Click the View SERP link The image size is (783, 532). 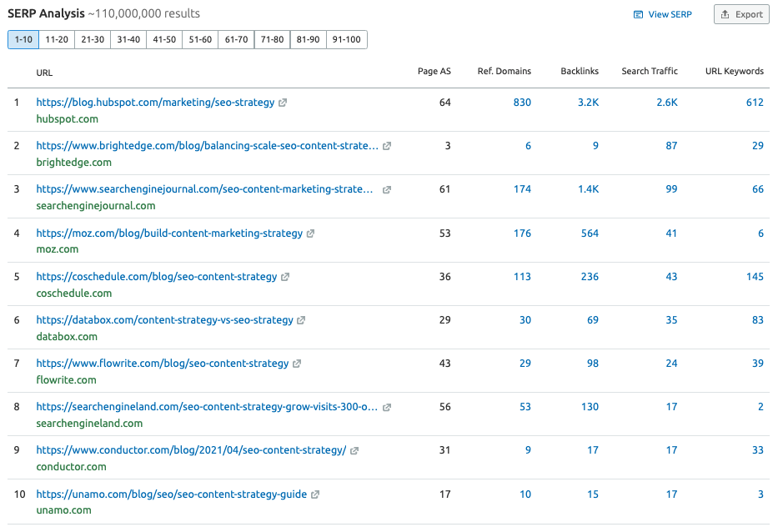coord(663,14)
